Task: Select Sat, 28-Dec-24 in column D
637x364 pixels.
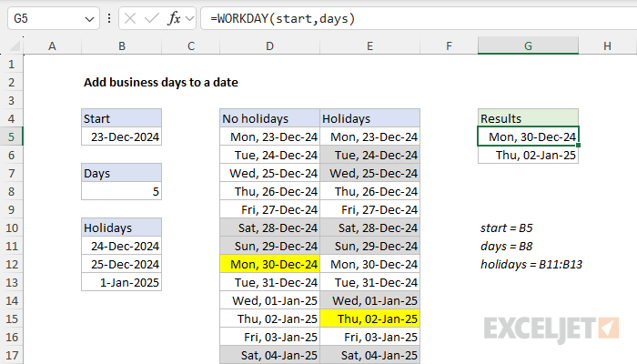Action: click(269, 227)
